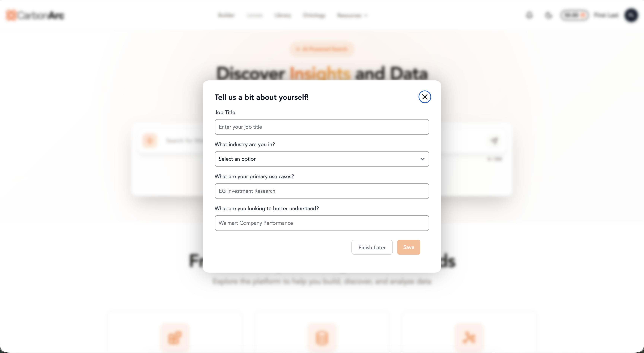The width and height of the screenshot is (644, 353).
Task: Dismiss the dialog with the X icon
Action: (424, 97)
